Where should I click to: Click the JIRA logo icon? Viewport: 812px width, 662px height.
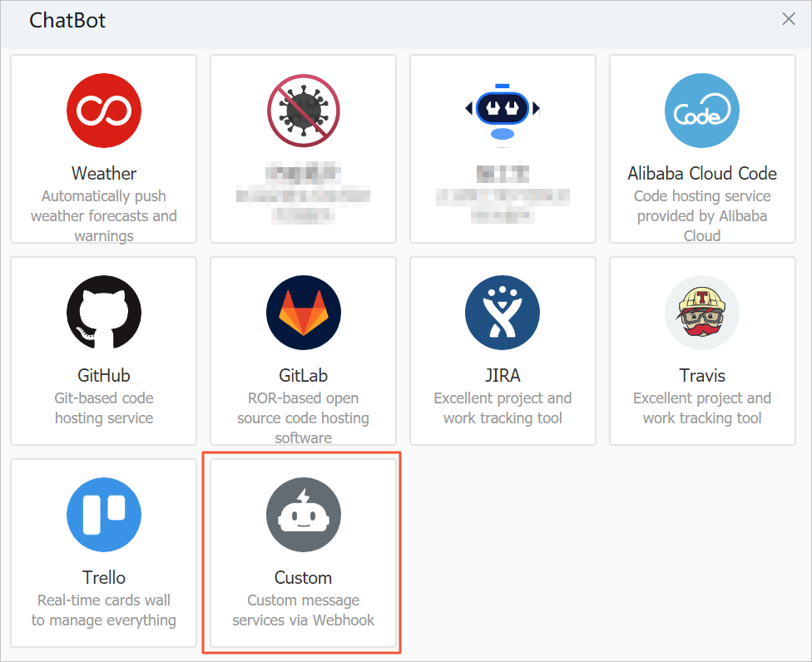click(503, 313)
